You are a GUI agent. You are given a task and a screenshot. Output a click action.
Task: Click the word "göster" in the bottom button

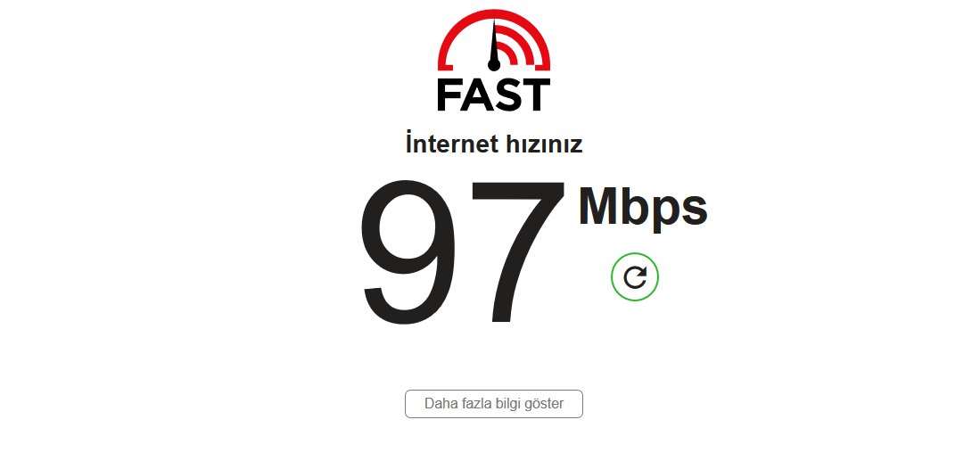[547, 404]
